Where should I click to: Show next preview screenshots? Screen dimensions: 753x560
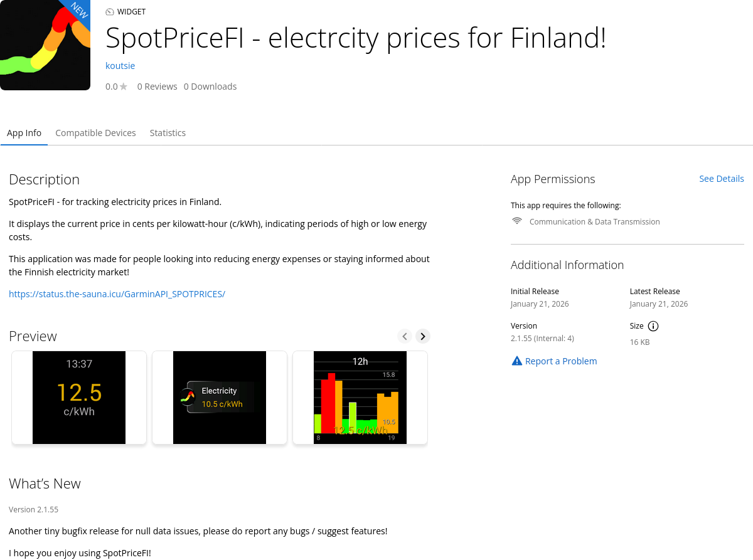(423, 336)
